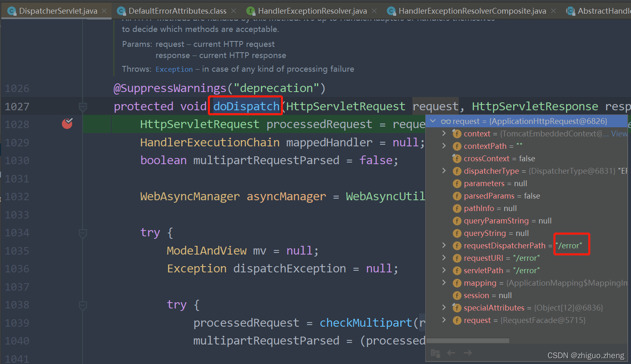Click the "/error" value of requestDispatcherPath
This screenshot has height=364, width=631.
tap(569, 245)
